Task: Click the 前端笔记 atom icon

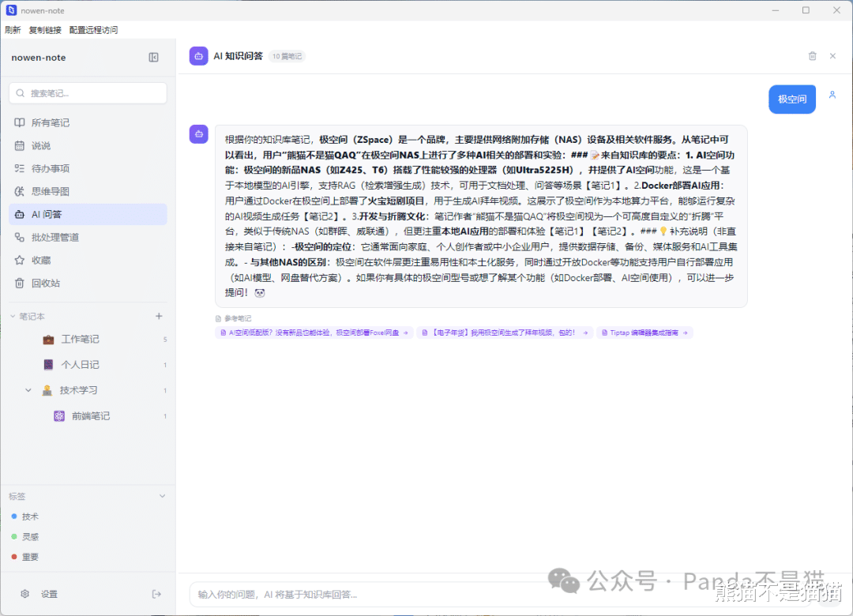Action: [x=59, y=415]
